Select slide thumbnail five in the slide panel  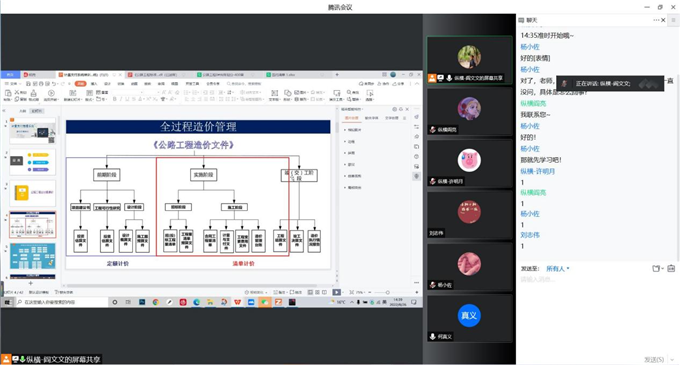click(x=33, y=256)
